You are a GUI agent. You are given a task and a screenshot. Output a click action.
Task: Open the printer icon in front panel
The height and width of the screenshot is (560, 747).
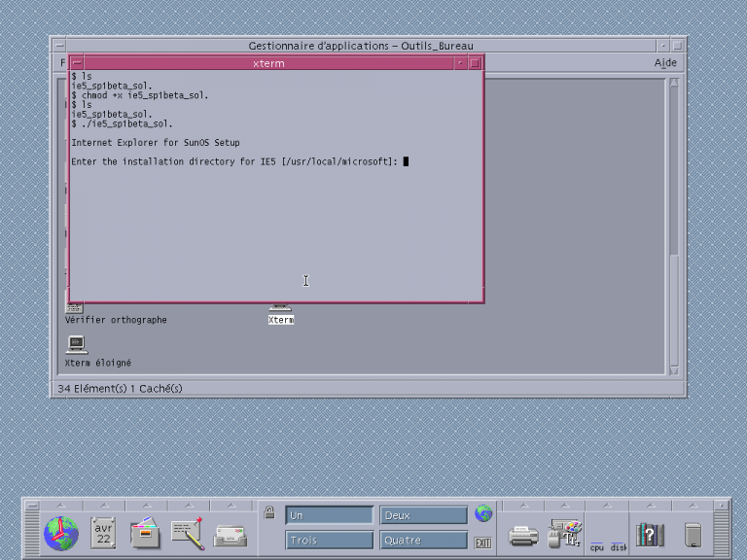[523, 536]
